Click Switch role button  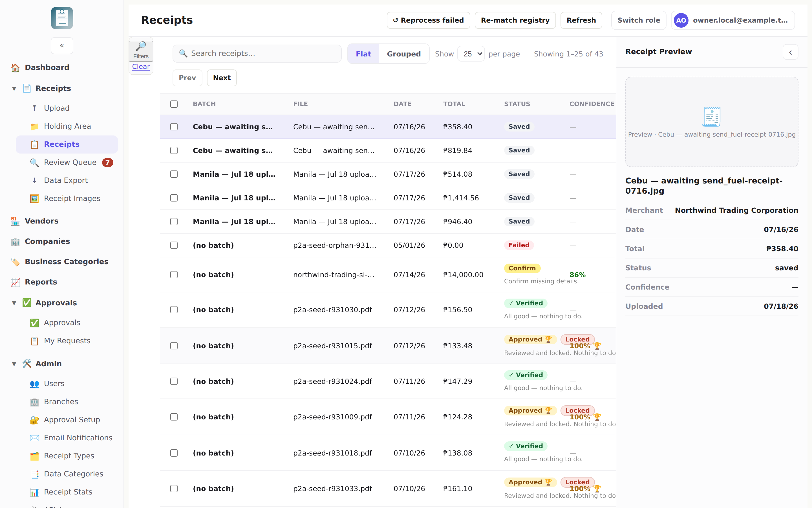(639, 21)
